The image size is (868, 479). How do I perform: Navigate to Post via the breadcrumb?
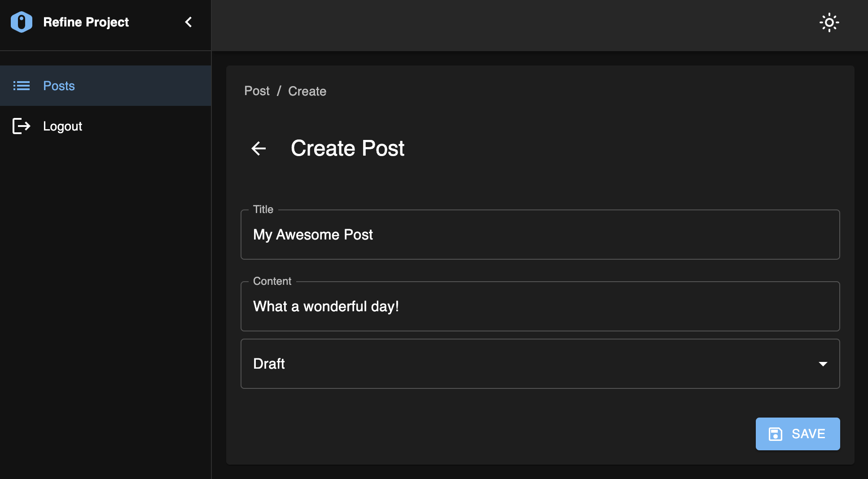point(256,91)
